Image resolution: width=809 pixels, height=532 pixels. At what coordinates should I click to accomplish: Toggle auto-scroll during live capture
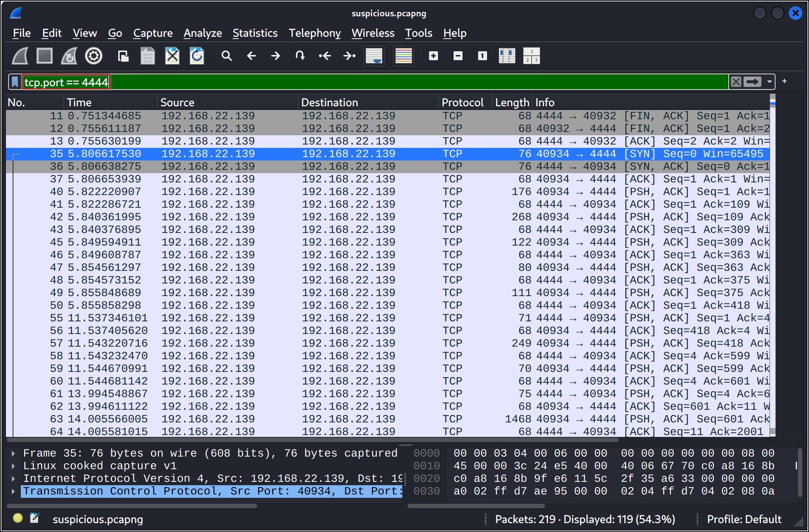point(374,56)
